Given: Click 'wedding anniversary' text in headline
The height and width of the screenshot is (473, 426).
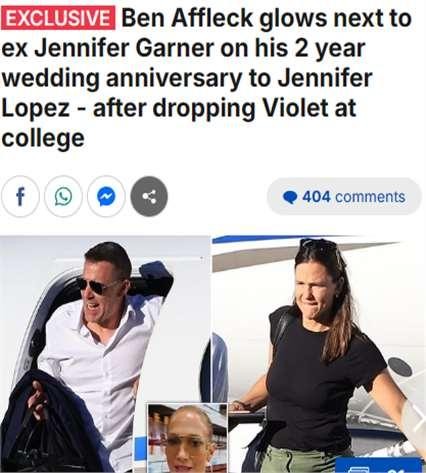Looking at the screenshot, I should click(x=122, y=78).
